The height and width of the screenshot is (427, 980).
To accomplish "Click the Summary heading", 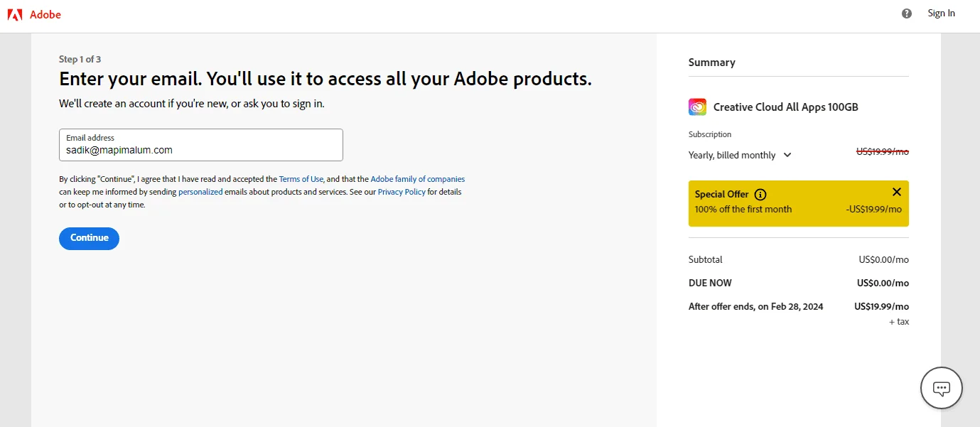I will tap(712, 63).
